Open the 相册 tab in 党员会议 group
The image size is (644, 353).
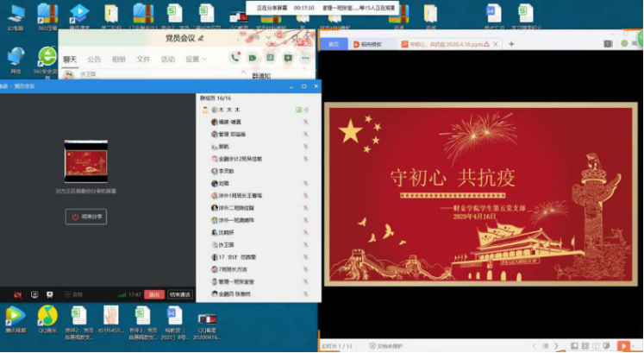[x=119, y=60]
